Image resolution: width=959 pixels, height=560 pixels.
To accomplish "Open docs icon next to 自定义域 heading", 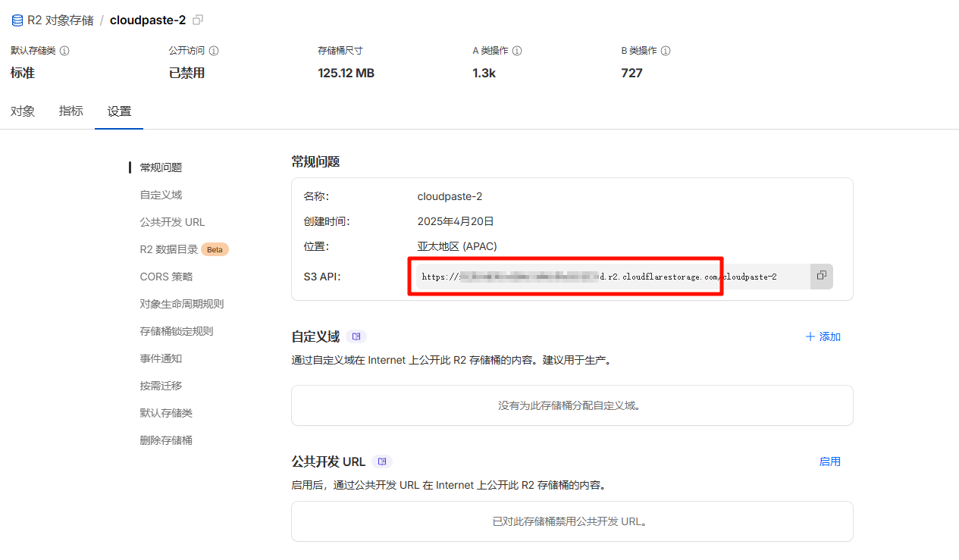I will point(356,336).
